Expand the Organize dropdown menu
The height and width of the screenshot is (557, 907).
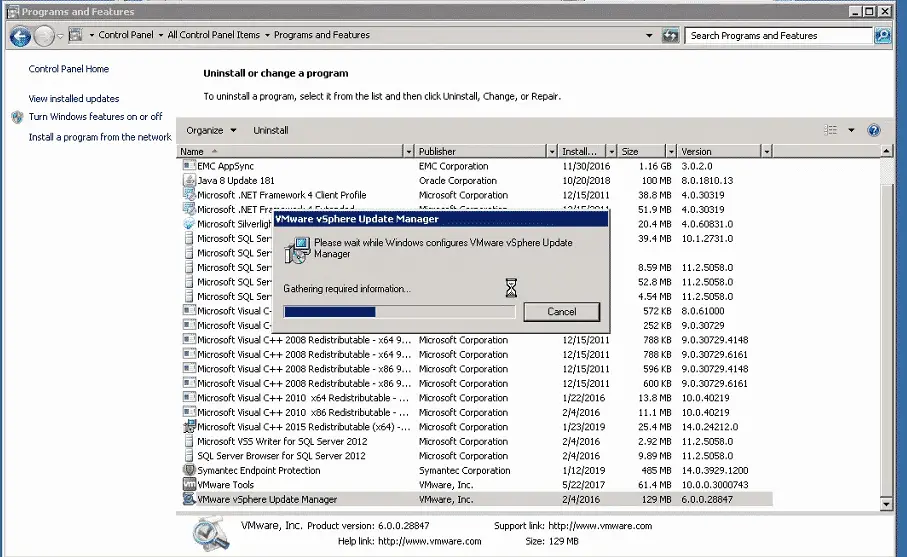211,130
